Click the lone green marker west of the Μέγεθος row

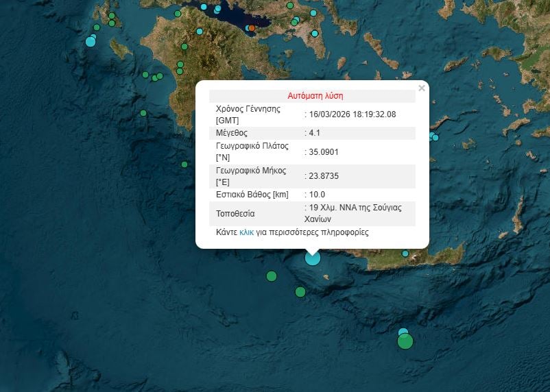coord(143,113)
